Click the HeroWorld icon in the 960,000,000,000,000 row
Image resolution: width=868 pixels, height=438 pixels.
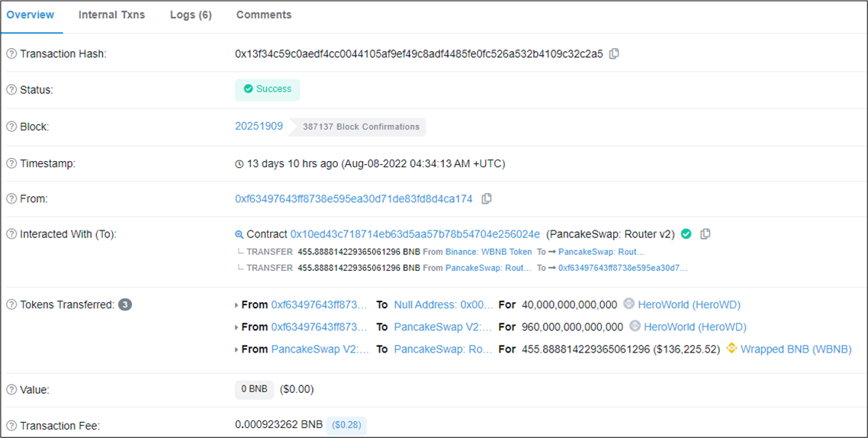[x=635, y=326]
